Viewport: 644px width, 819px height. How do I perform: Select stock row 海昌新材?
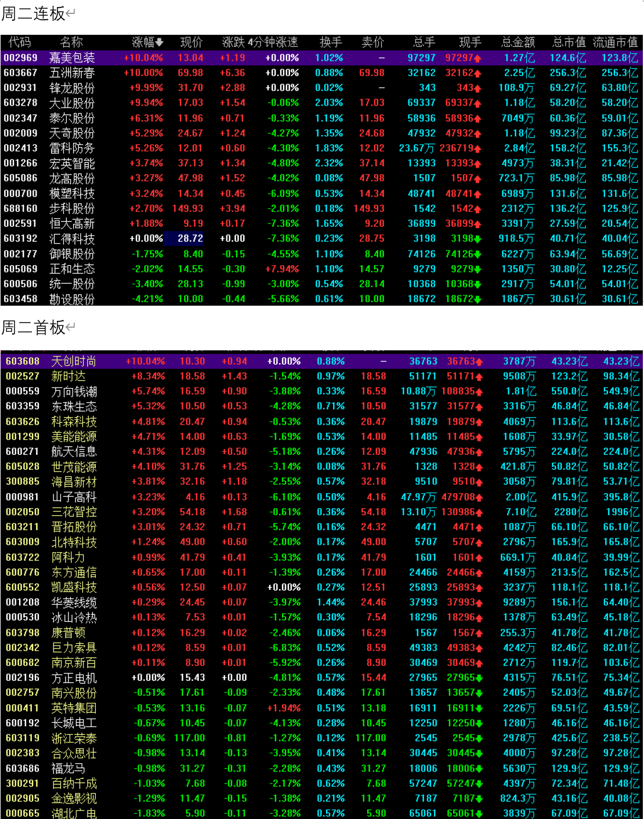tap(321, 482)
